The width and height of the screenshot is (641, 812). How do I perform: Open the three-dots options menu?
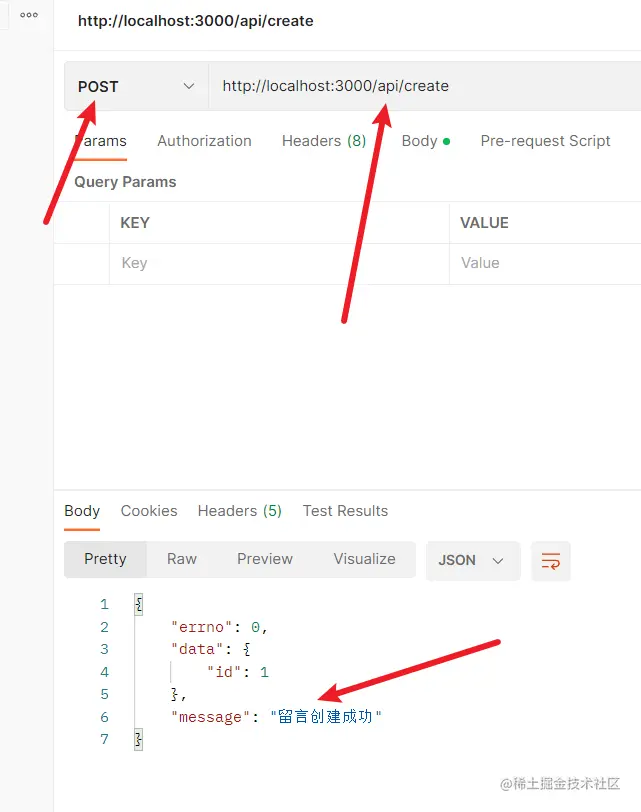29,15
